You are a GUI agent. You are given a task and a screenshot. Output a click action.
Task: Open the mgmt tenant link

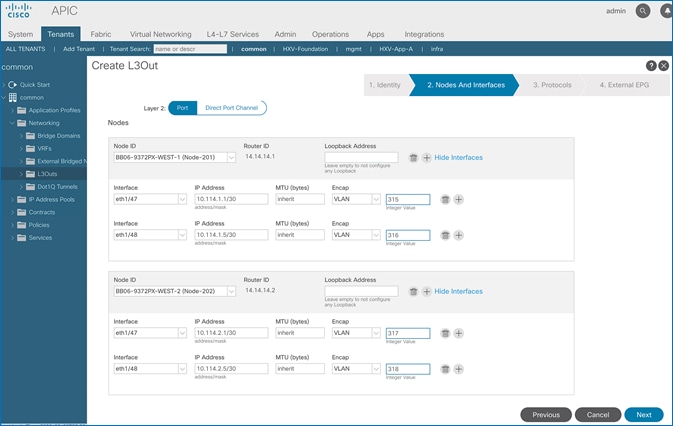click(x=353, y=49)
